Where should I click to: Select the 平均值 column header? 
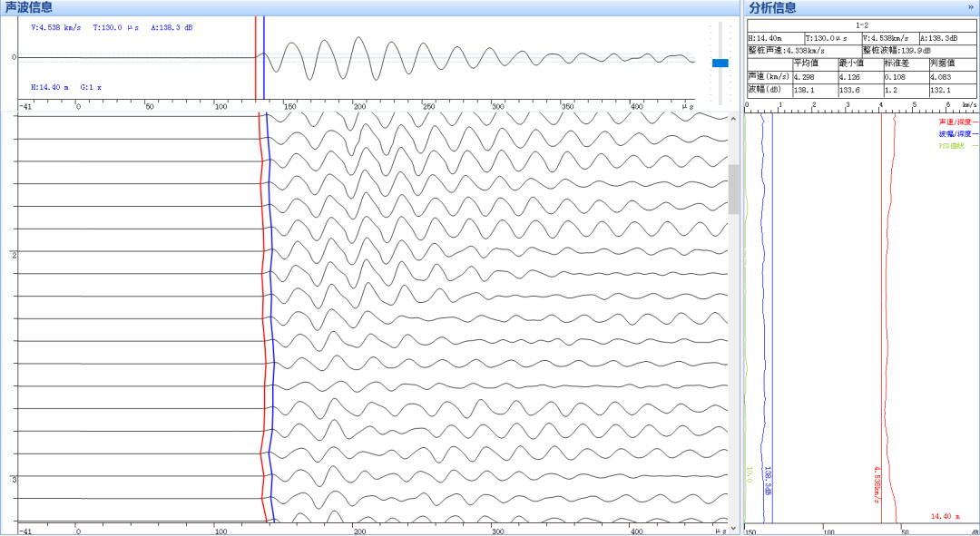pyautogui.click(x=806, y=63)
